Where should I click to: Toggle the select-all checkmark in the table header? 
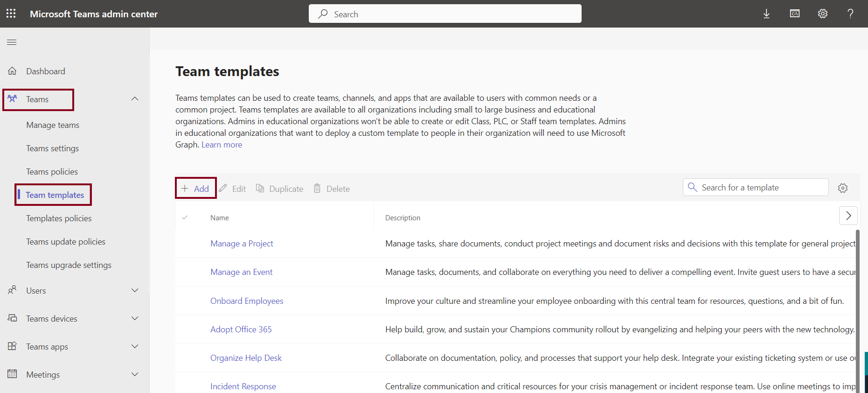185,218
